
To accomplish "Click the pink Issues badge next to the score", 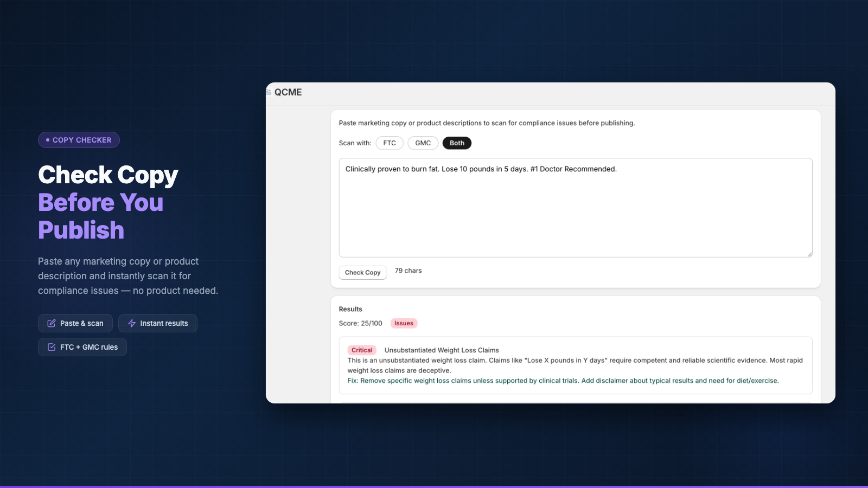I will coord(404,323).
